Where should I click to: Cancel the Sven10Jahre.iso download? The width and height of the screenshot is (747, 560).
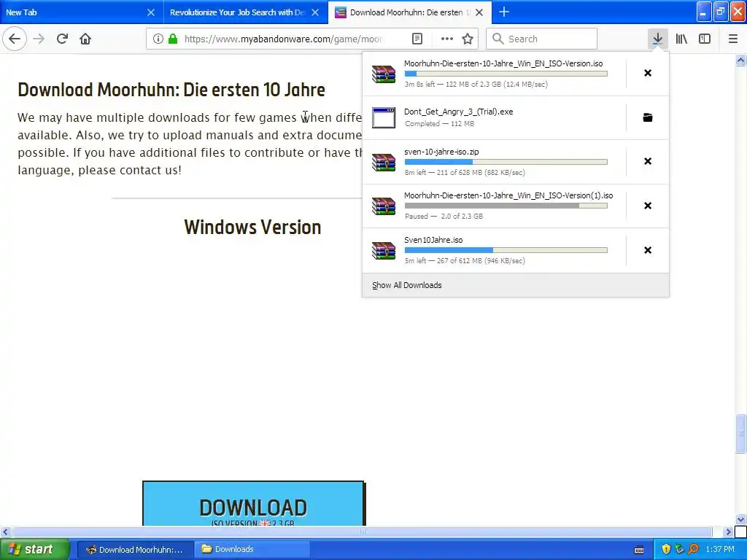pos(648,250)
